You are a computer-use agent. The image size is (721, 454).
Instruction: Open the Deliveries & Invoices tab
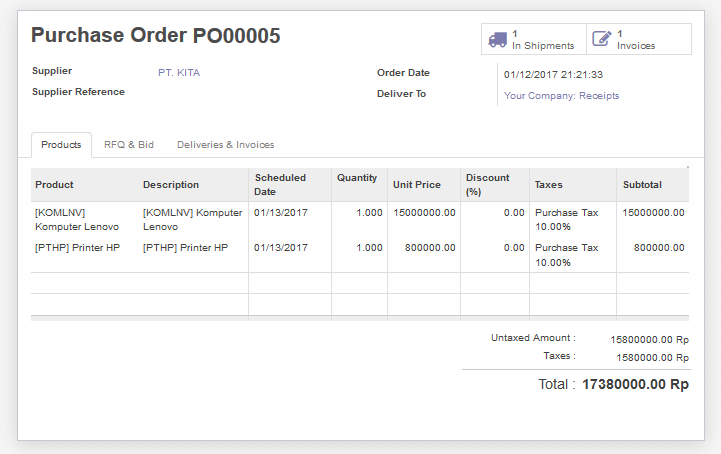(x=225, y=145)
